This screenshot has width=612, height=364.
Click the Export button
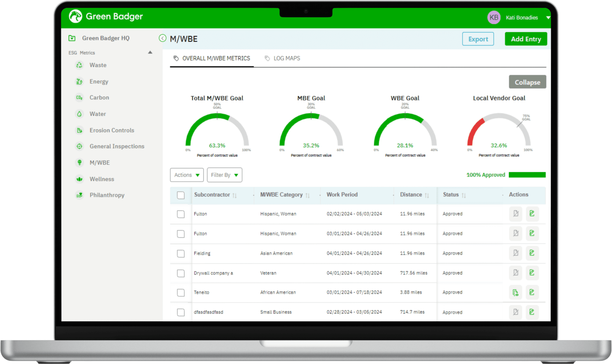point(478,39)
